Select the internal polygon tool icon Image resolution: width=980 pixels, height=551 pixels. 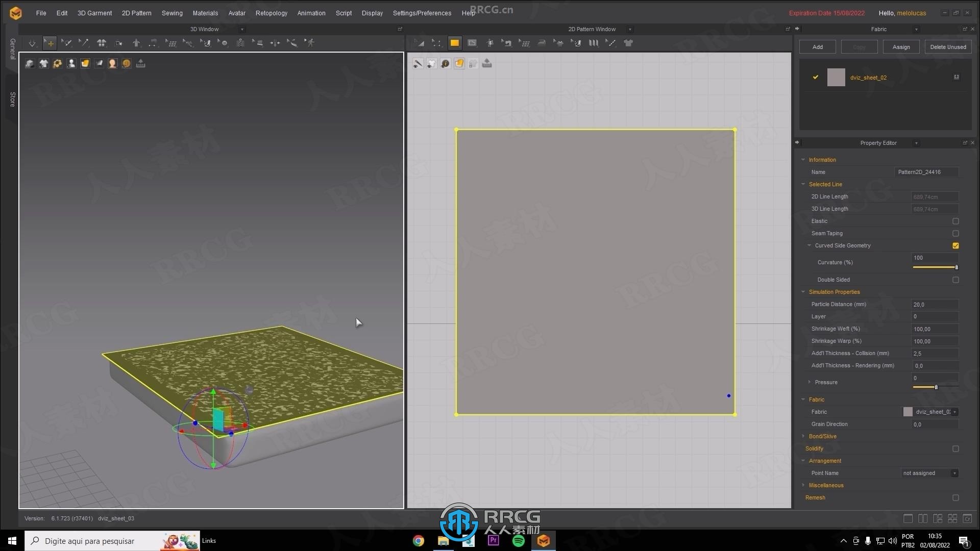tap(472, 42)
